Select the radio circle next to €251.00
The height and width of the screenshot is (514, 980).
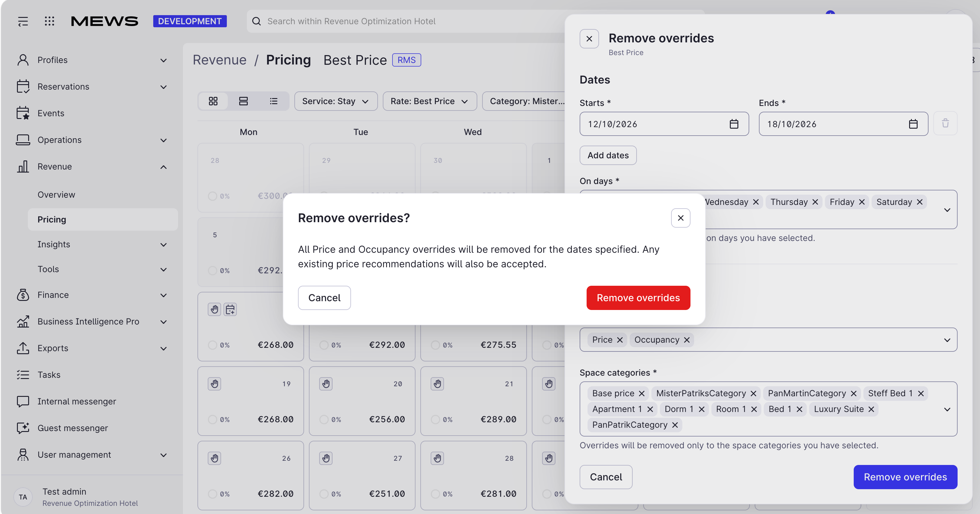324,494
